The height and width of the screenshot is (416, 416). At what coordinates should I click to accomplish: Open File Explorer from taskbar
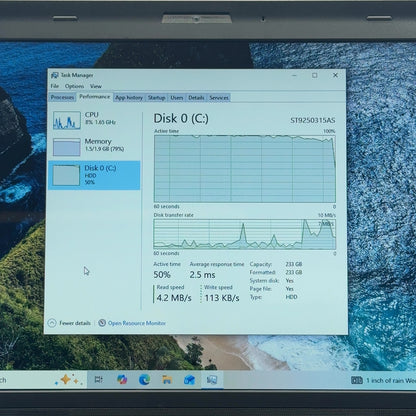pyautogui.click(x=167, y=380)
